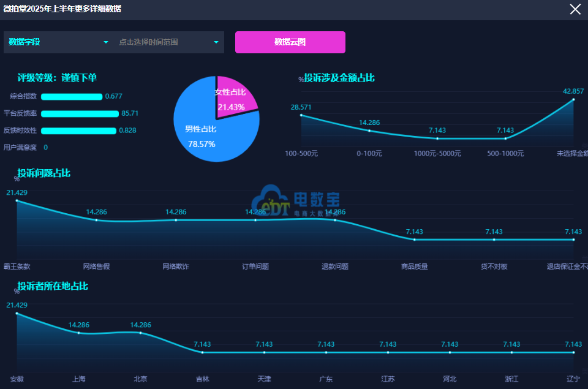Click the 天津 axis label
The width and height of the screenshot is (588, 389).
pyautogui.click(x=265, y=379)
